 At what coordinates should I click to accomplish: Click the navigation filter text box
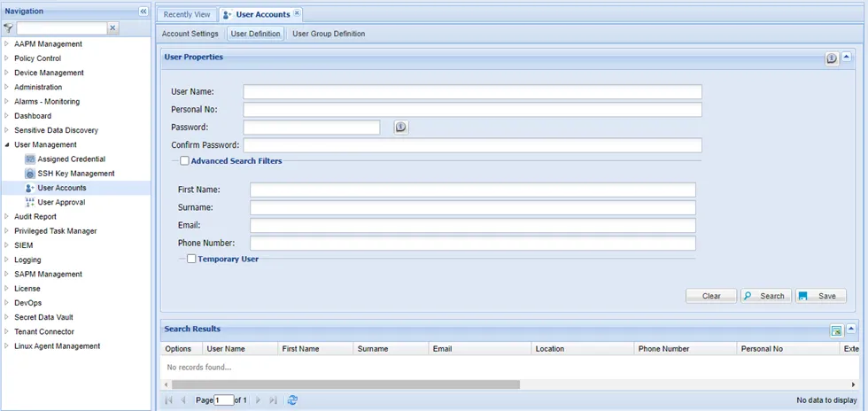[61, 28]
